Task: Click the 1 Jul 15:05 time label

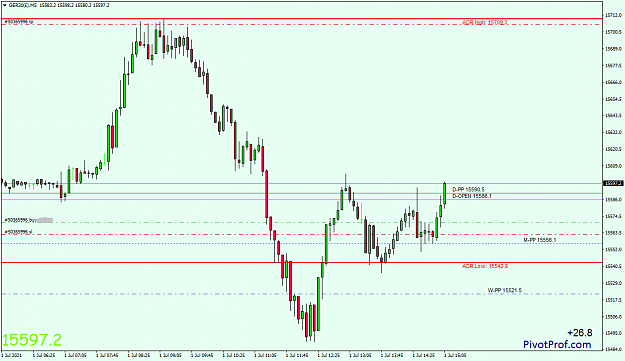Action: click(455, 354)
